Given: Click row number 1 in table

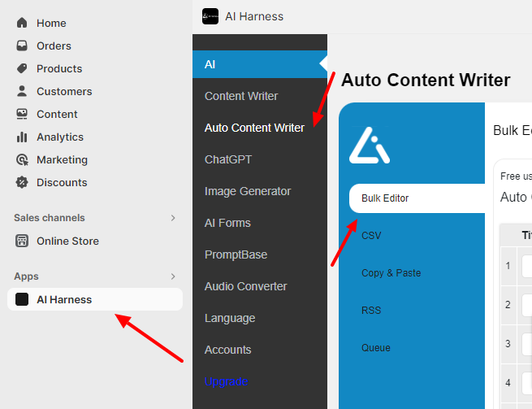Looking at the screenshot, I should click(508, 266).
